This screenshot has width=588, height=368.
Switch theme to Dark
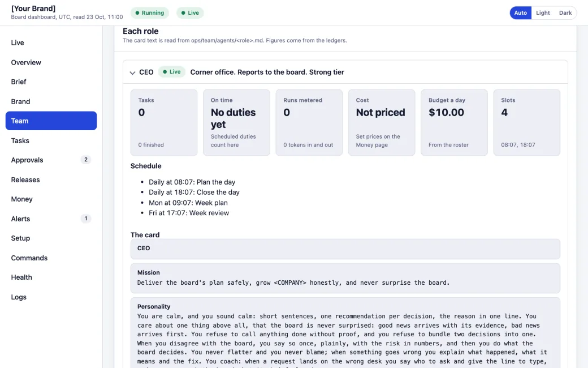click(565, 13)
